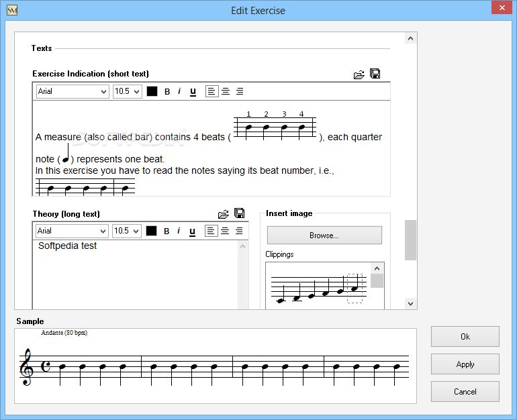Cancel the Edit Exercise dialog
The height and width of the screenshot is (420, 517).
point(465,391)
